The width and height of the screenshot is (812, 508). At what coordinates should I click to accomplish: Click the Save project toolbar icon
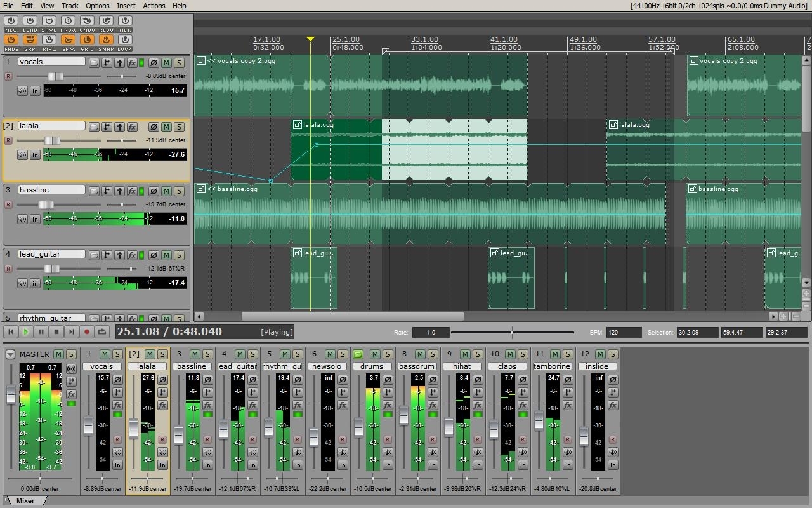[49, 22]
